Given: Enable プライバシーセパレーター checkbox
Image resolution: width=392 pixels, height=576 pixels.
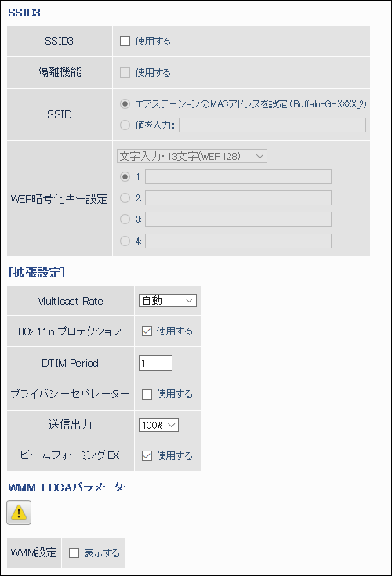Looking at the screenshot, I should click(x=147, y=394).
